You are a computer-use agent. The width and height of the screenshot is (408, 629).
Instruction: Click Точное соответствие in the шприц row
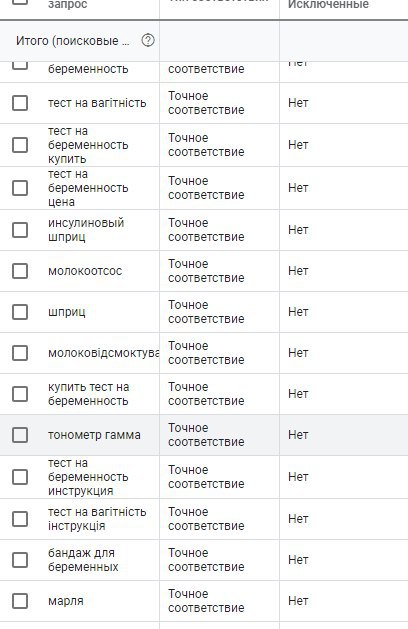click(206, 312)
